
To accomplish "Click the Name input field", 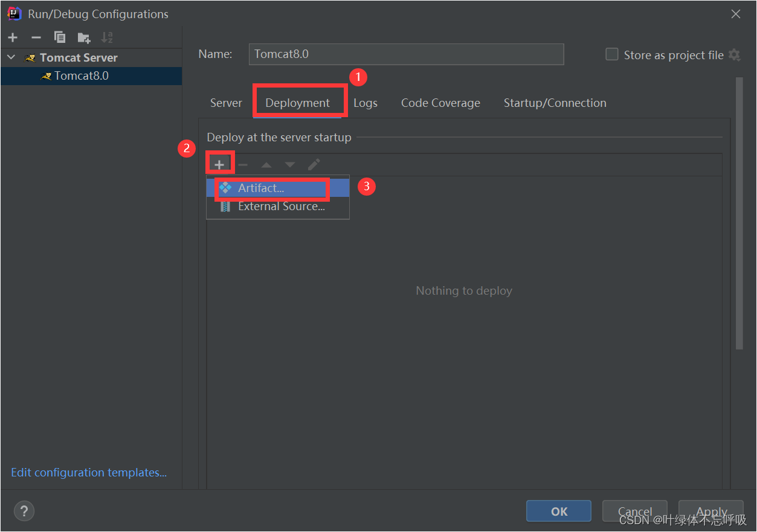I will (406, 54).
